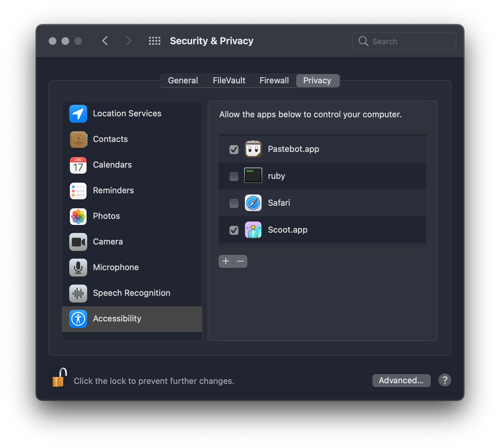
Task: Uncheck the Pastebot.app checkbox
Action: click(x=234, y=149)
